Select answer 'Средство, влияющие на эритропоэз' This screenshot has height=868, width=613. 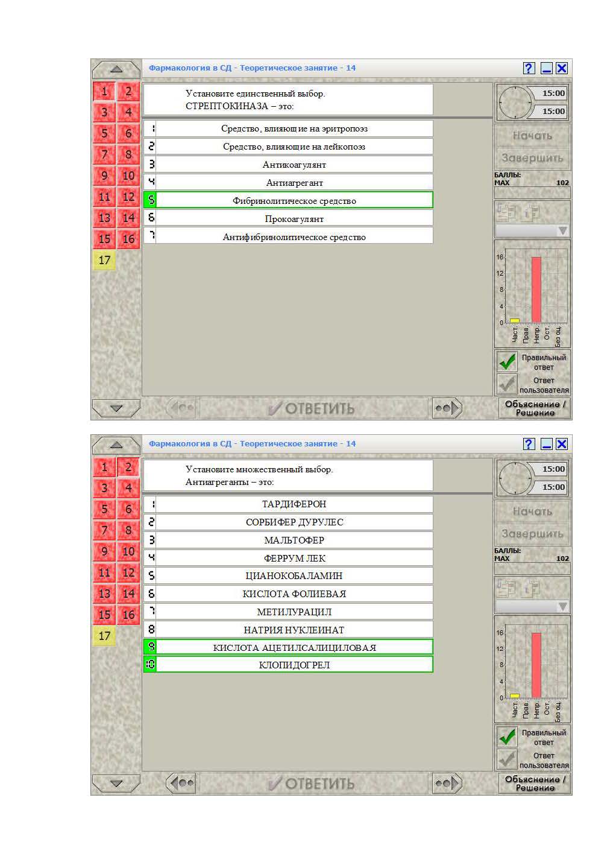tap(288, 128)
